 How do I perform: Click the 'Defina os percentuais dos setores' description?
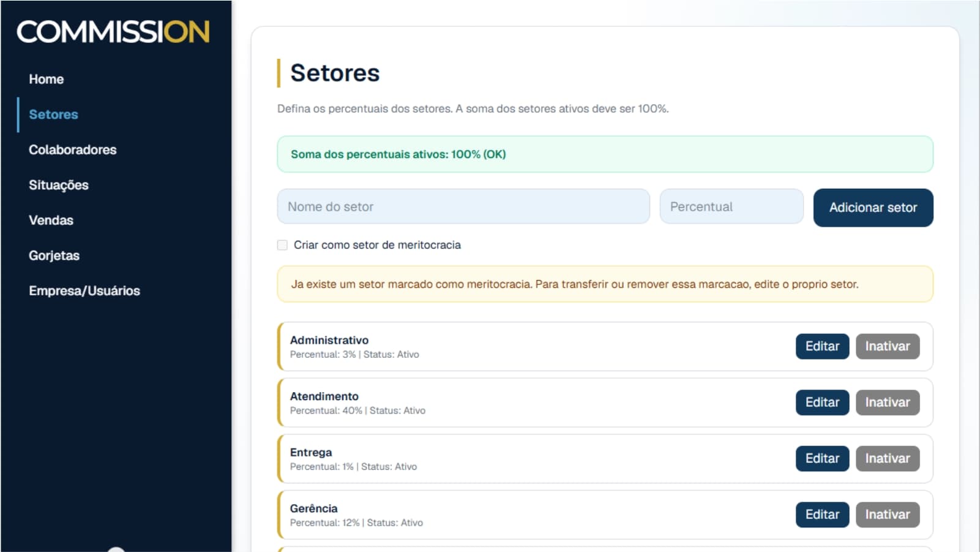pyautogui.click(x=473, y=108)
